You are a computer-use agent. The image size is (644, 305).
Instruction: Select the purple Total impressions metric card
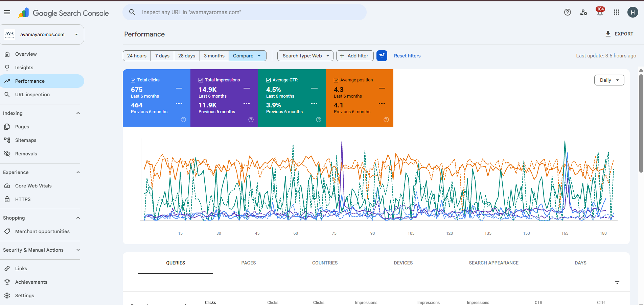coord(224,98)
